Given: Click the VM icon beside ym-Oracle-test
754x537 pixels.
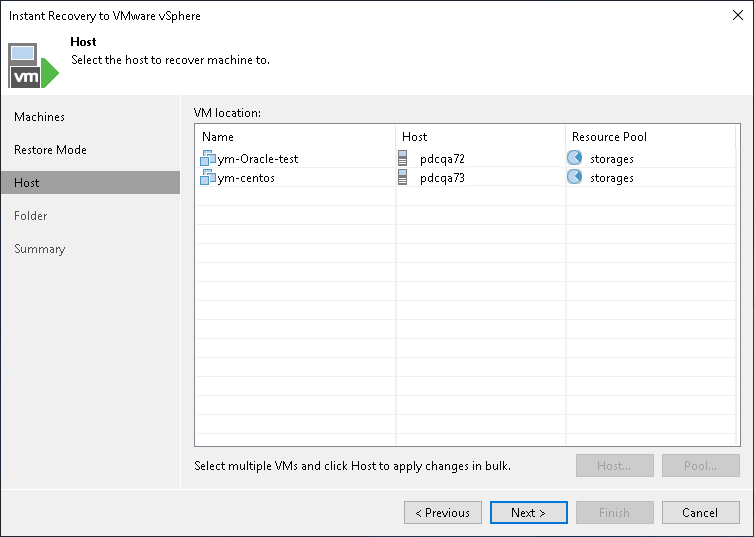Looking at the screenshot, I should click(208, 158).
